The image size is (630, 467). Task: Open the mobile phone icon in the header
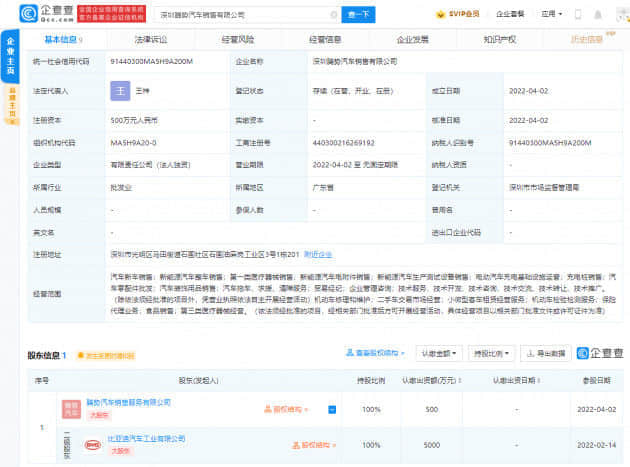coord(578,14)
